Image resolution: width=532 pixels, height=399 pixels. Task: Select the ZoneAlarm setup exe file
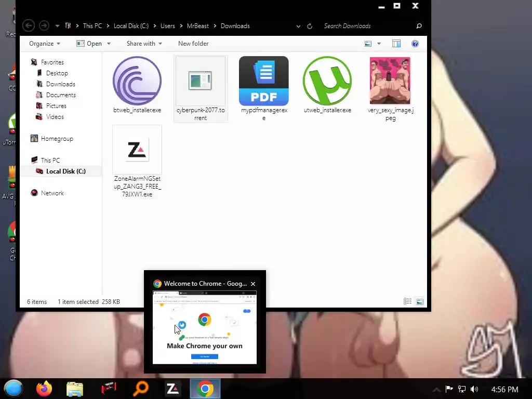click(x=137, y=162)
